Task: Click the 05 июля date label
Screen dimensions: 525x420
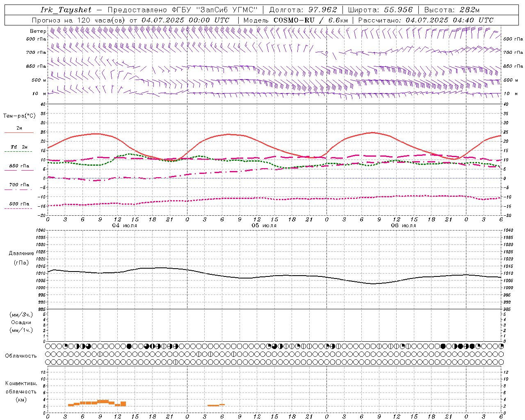Action: point(264,226)
